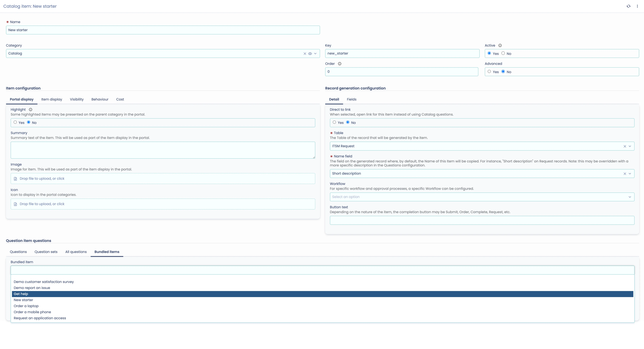This screenshot has height=349, width=644.
Task: Open the Questions tab
Action: (x=18, y=252)
